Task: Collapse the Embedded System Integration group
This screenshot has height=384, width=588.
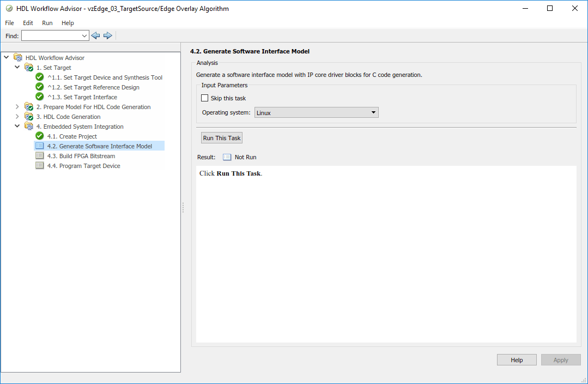Action: point(17,127)
